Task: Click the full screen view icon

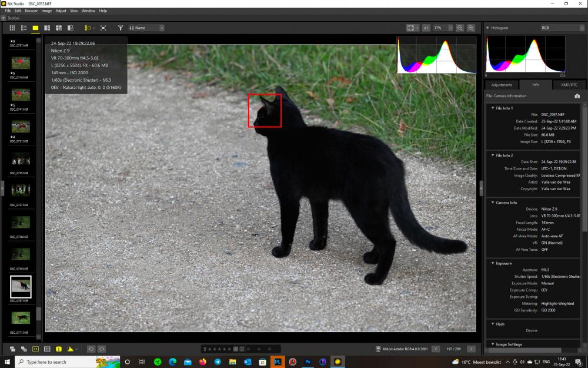Action: coord(103,28)
